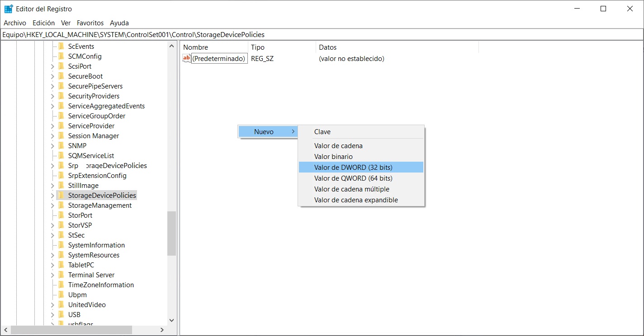Open the Archivo menu
The image size is (644, 336).
coord(15,23)
